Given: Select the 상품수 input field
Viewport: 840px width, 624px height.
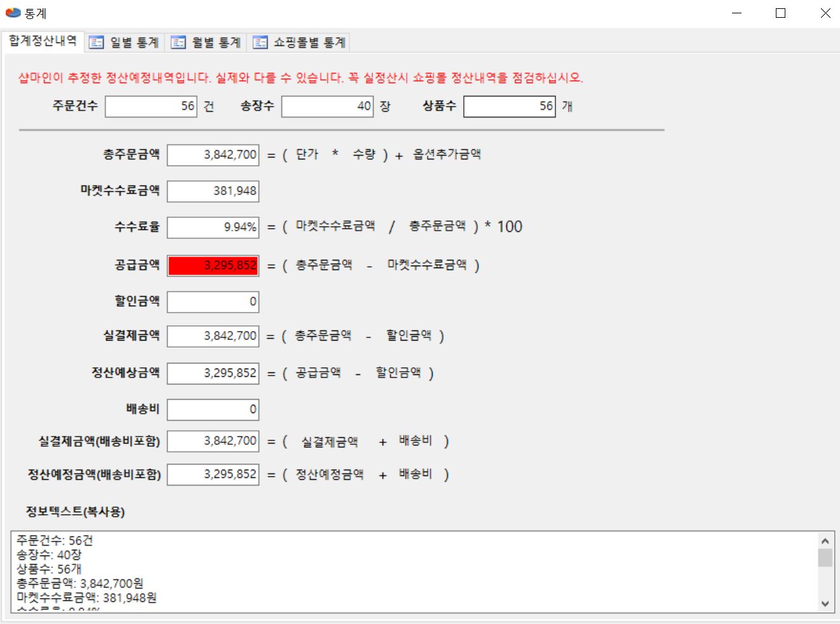Looking at the screenshot, I should coord(510,106).
